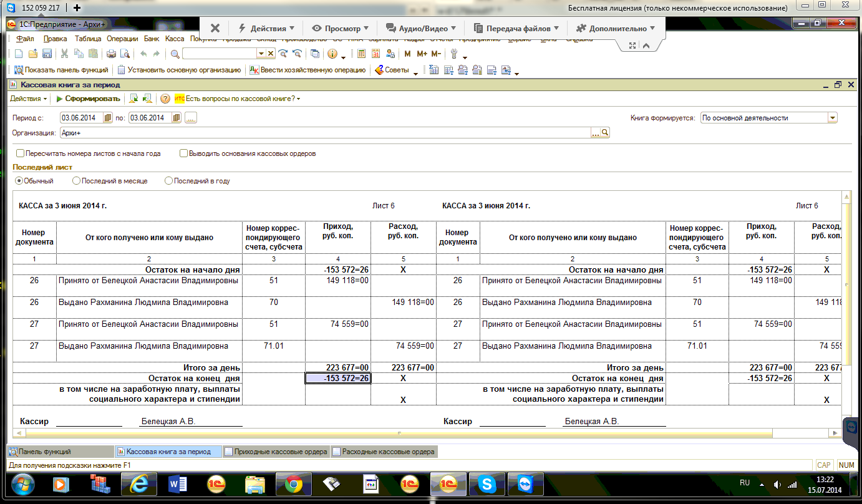
Task: Open the Операции menu
Action: [122, 39]
